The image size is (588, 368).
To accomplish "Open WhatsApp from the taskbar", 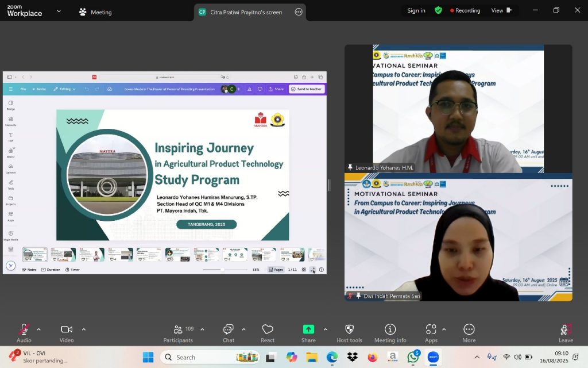I will click(413, 357).
